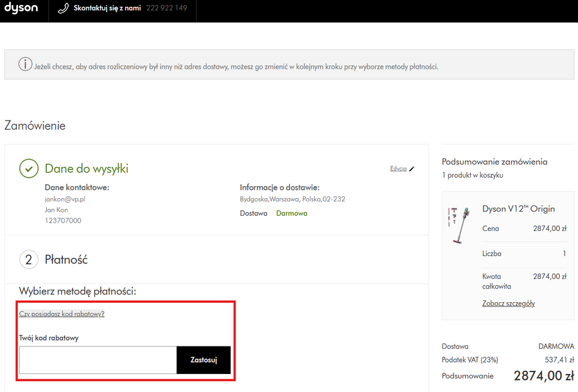This screenshot has width=578, height=392.
Task: Click the Podsumowanie zamówienia heading
Action: tap(495, 162)
